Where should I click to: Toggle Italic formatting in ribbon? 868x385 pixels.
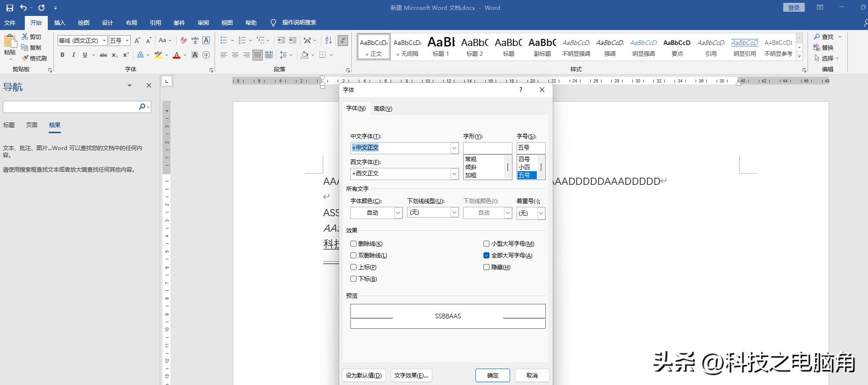coord(74,55)
